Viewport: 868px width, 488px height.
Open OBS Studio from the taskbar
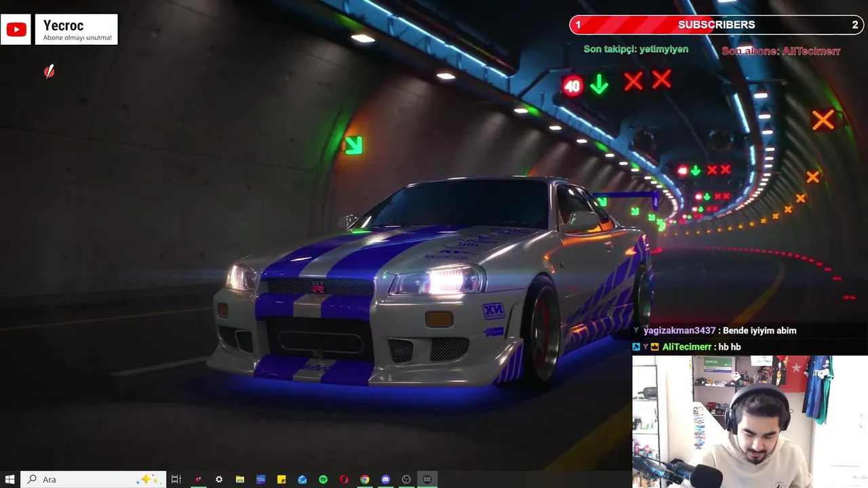(x=406, y=479)
